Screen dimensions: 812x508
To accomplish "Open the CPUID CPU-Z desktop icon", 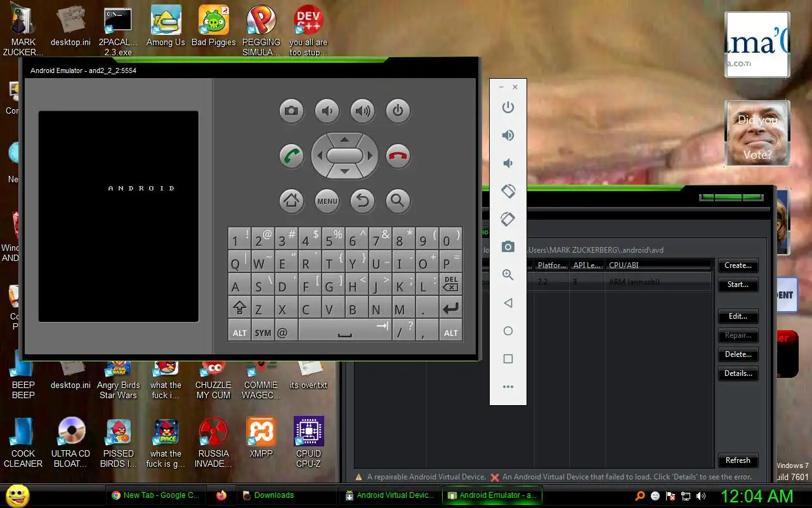I will (x=309, y=442).
